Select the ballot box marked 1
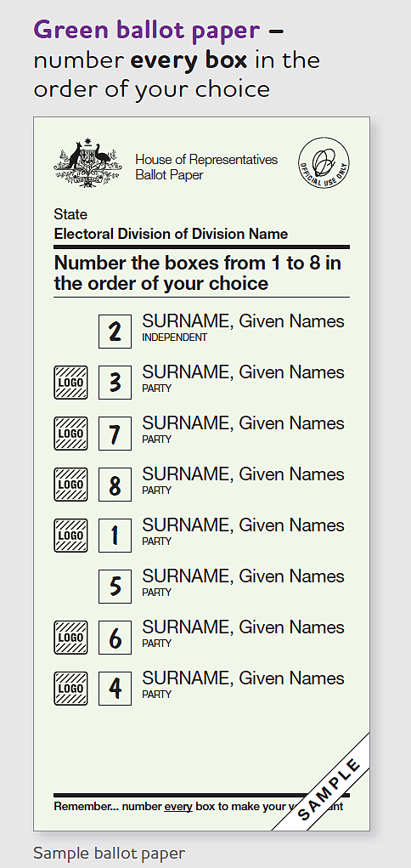Image resolution: width=411 pixels, height=868 pixels. point(115,536)
